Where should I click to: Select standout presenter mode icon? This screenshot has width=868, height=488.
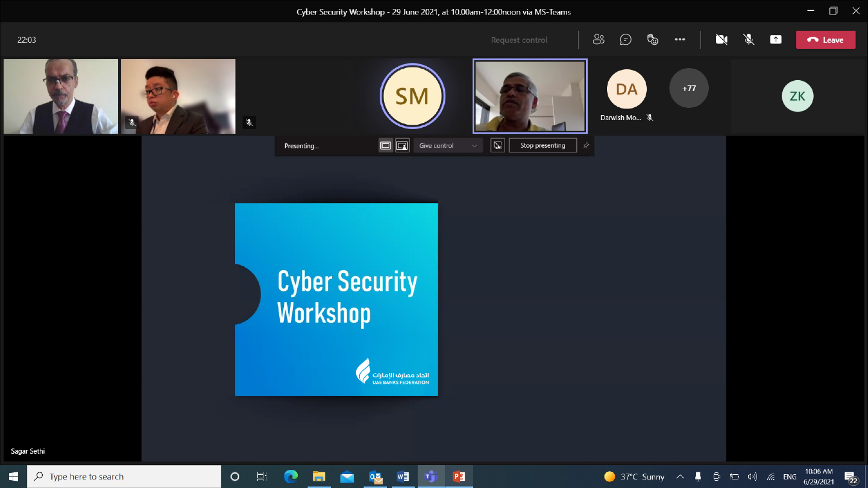(x=402, y=146)
